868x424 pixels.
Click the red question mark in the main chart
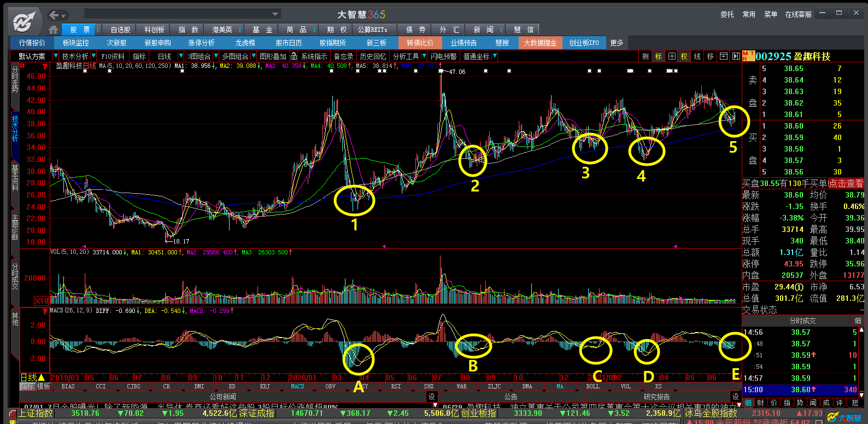click(x=45, y=66)
